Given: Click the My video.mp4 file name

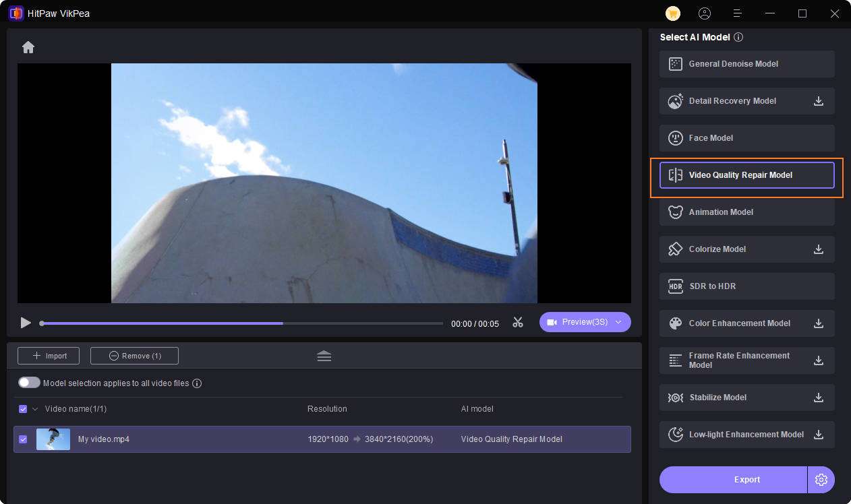Looking at the screenshot, I should tap(104, 439).
